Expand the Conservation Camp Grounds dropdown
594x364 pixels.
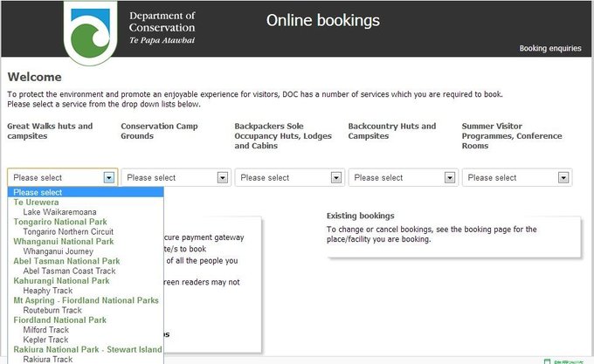coord(222,177)
